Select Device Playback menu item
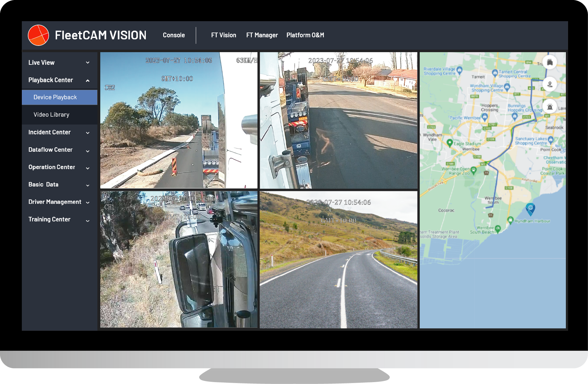This screenshot has width=588, height=384. (59, 97)
